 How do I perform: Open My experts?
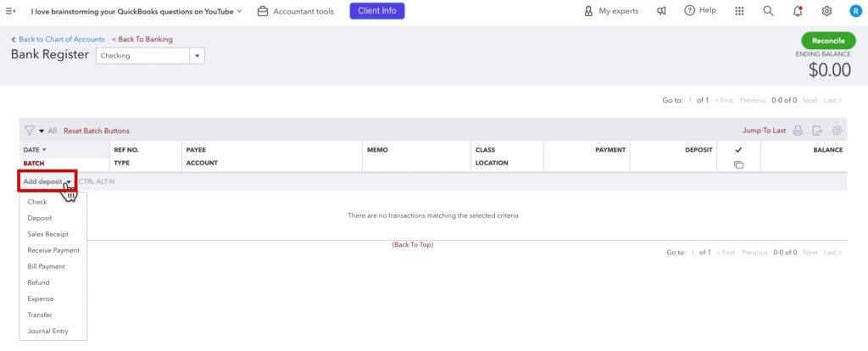coord(610,11)
